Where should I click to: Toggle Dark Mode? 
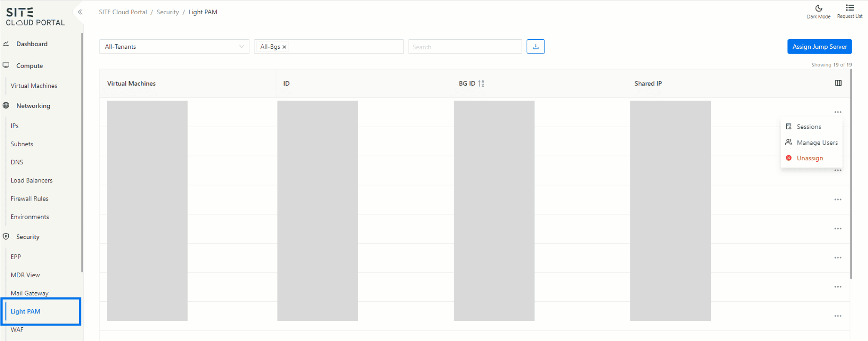[818, 9]
